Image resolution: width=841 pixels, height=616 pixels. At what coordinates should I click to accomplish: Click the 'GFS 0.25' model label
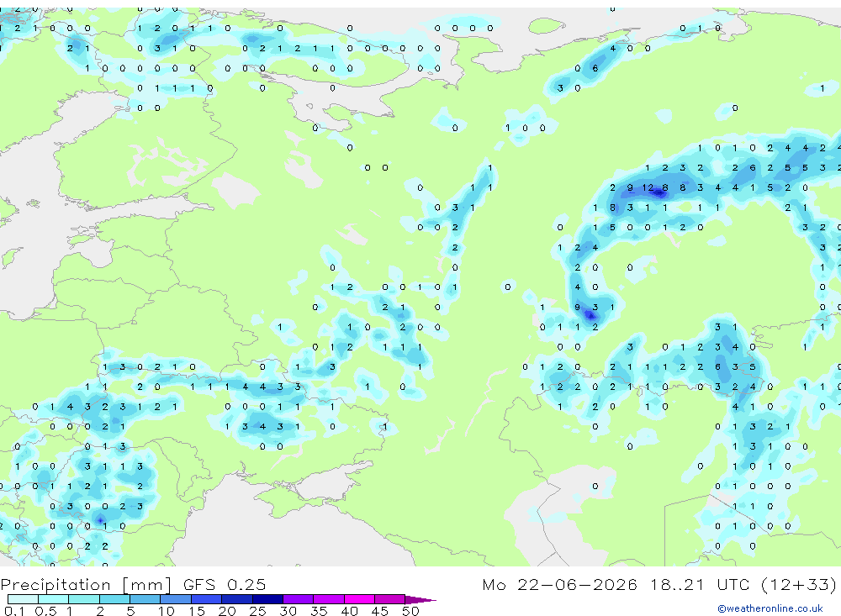tap(225, 584)
